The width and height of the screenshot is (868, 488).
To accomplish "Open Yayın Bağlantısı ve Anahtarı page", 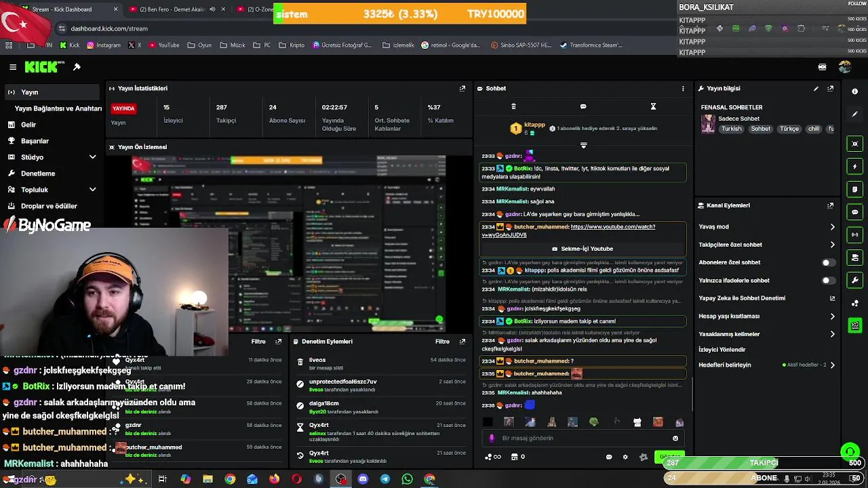I will point(58,108).
